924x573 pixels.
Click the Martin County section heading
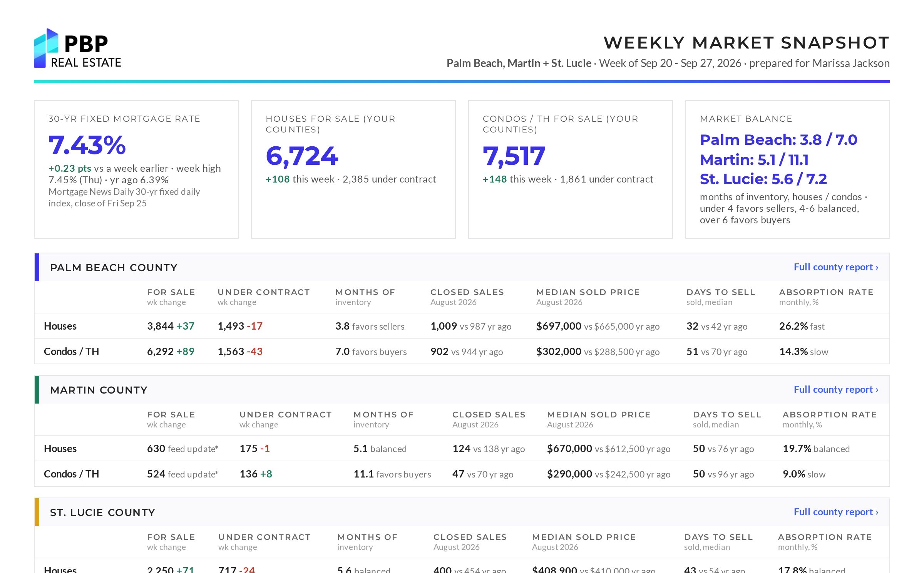(99, 390)
